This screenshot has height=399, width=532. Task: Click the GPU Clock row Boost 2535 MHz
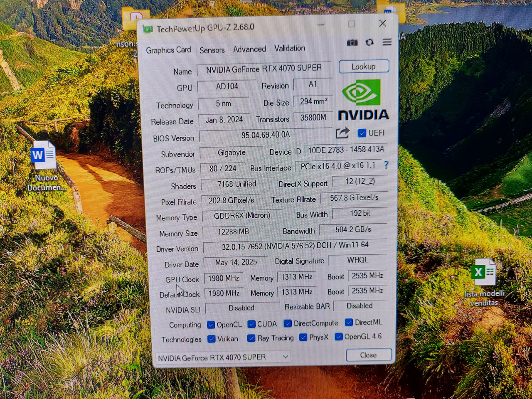(367, 276)
